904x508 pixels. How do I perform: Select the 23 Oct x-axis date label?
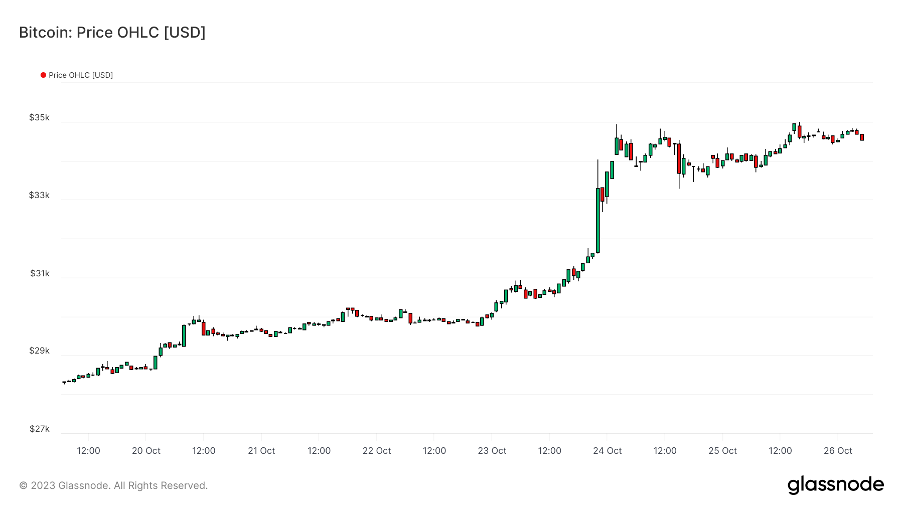[x=492, y=451]
